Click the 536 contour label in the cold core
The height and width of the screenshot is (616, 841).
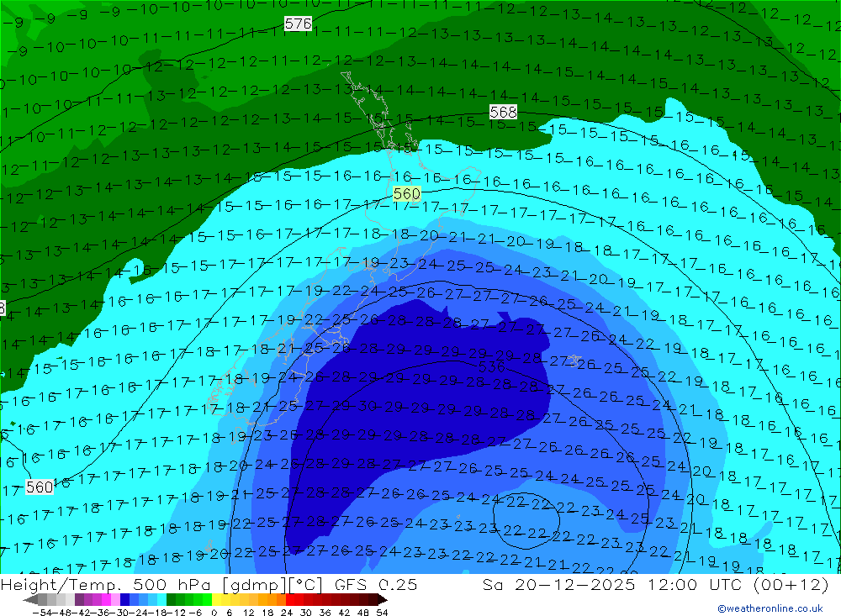pyautogui.click(x=491, y=366)
